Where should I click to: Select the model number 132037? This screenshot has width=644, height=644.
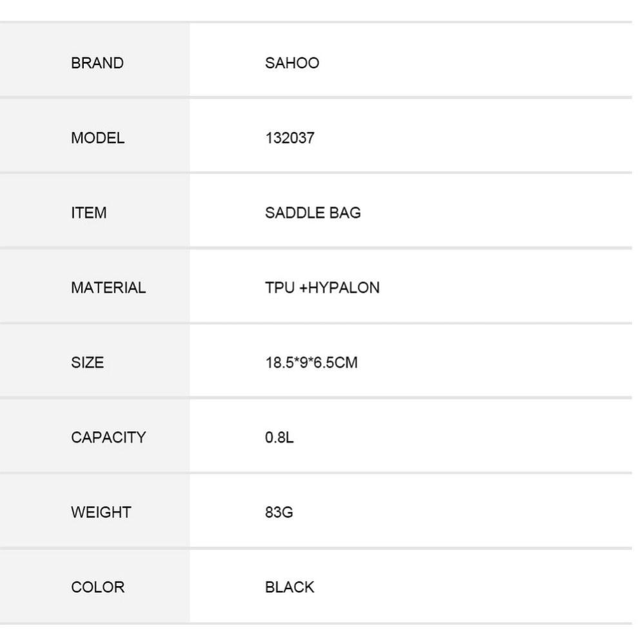click(x=289, y=138)
